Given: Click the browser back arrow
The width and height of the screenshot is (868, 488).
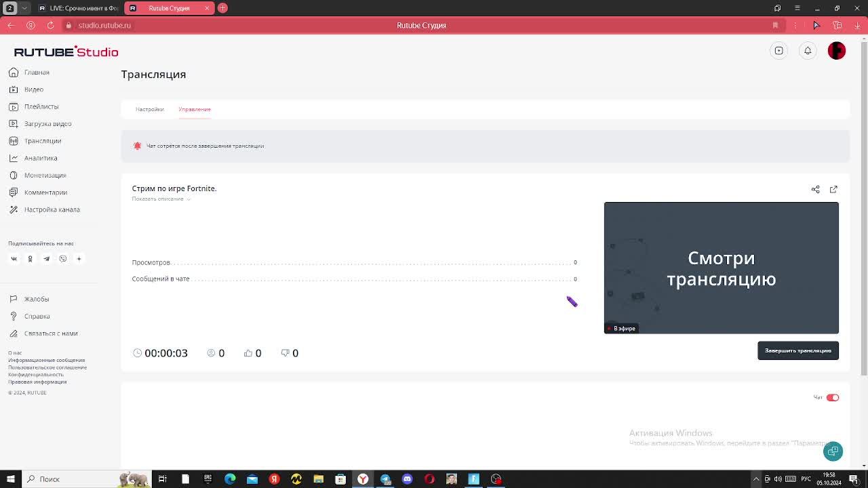Looking at the screenshot, I should click(x=10, y=25).
